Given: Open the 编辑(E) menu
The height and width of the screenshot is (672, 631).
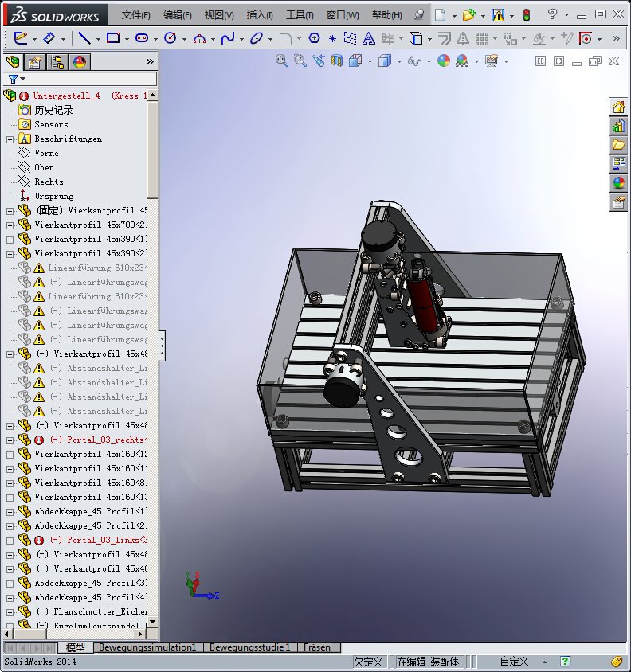Looking at the screenshot, I should pos(177,15).
